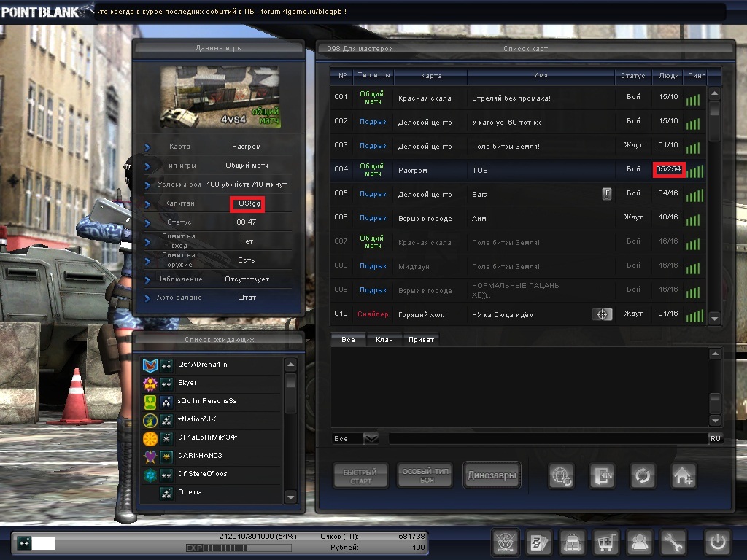
Task: Click the green badge next to sQu1n!PersonsSs
Action: tap(150, 402)
